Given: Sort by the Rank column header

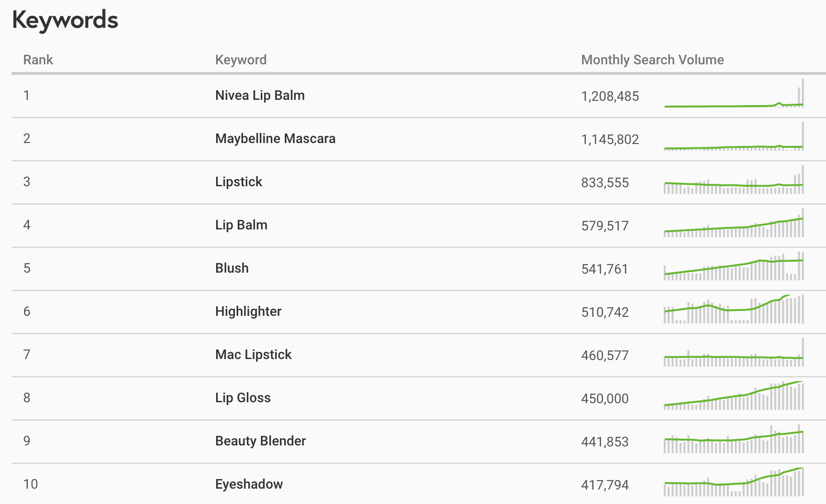Looking at the screenshot, I should (x=38, y=60).
